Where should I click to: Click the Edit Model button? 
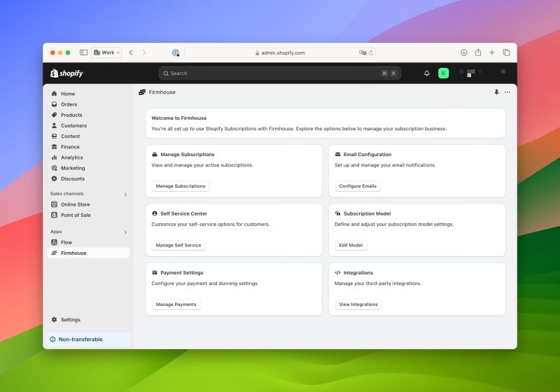click(351, 245)
